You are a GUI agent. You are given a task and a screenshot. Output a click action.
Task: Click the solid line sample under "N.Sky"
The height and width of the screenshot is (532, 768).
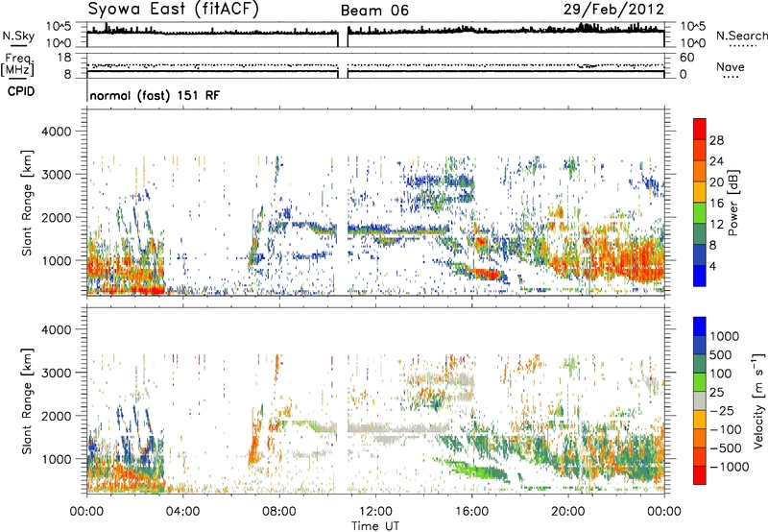tap(18, 47)
